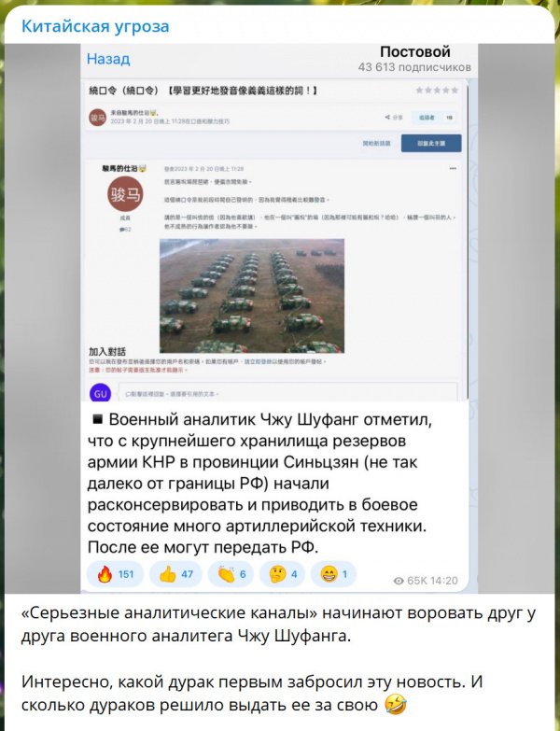560x731 pixels.
Task: Open the Постовой channel header
Action: pos(414,59)
